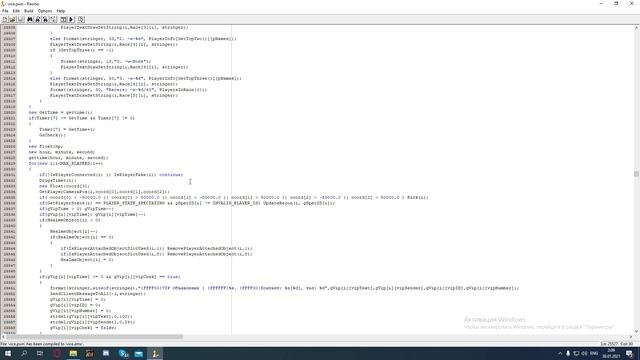Screen dimensions: 640x360
Task: Open Skype from the taskbar
Action: click(x=123, y=353)
